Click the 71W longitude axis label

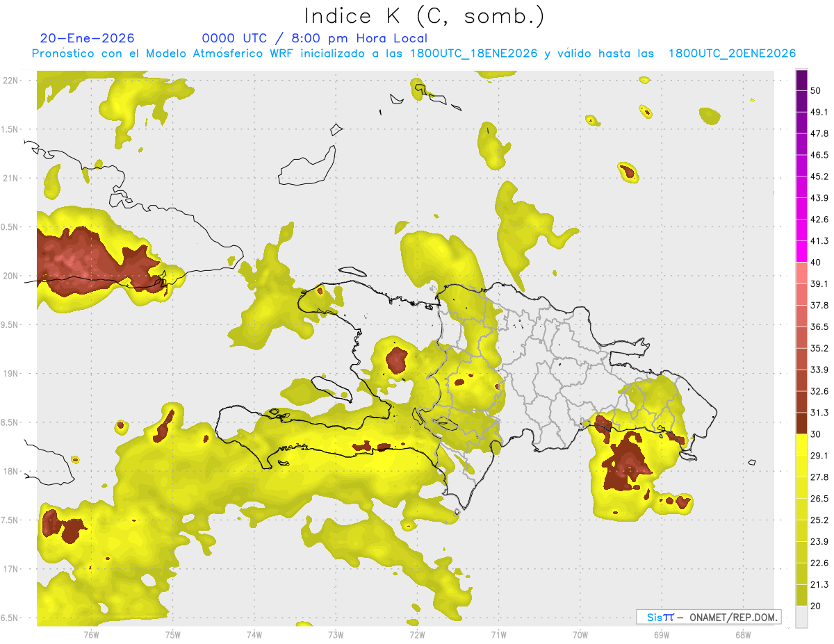pos(498,634)
